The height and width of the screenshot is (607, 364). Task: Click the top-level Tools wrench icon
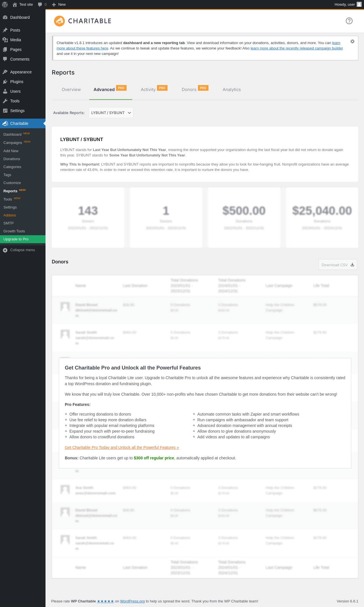[x=5, y=101]
